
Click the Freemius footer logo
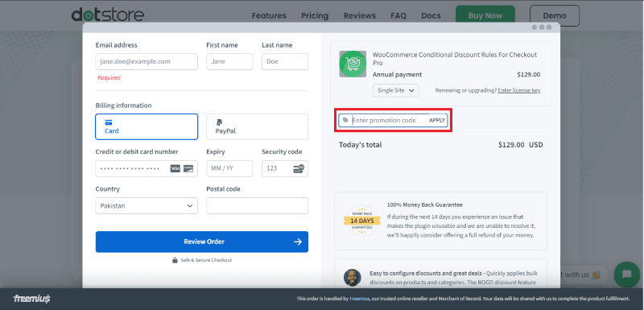click(31, 299)
